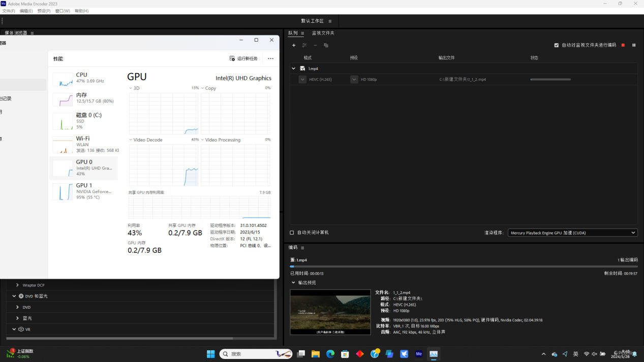Toggle auto-encode watch folders checkbox
644x362 pixels.
pyautogui.click(x=556, y=45)
